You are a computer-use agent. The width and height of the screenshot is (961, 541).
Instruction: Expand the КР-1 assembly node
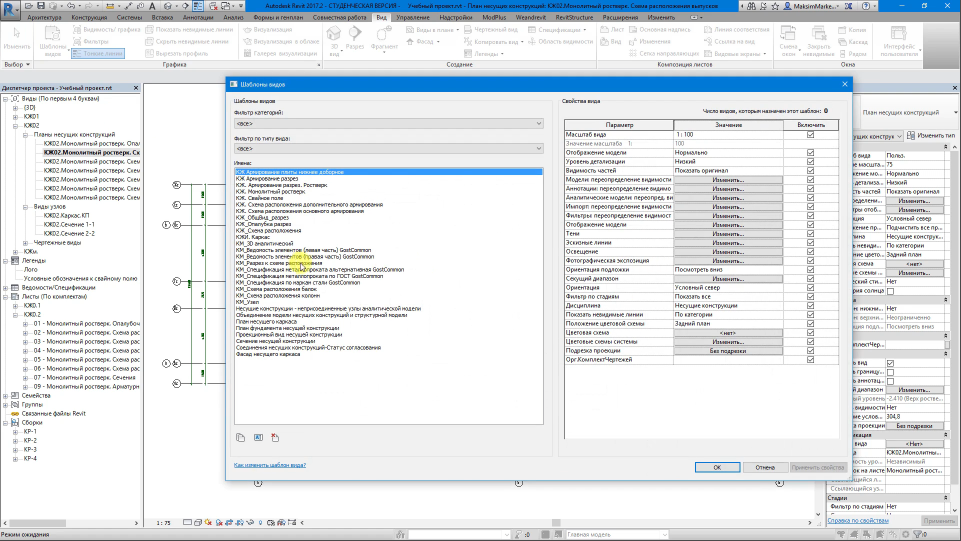(x=15, y=432)
